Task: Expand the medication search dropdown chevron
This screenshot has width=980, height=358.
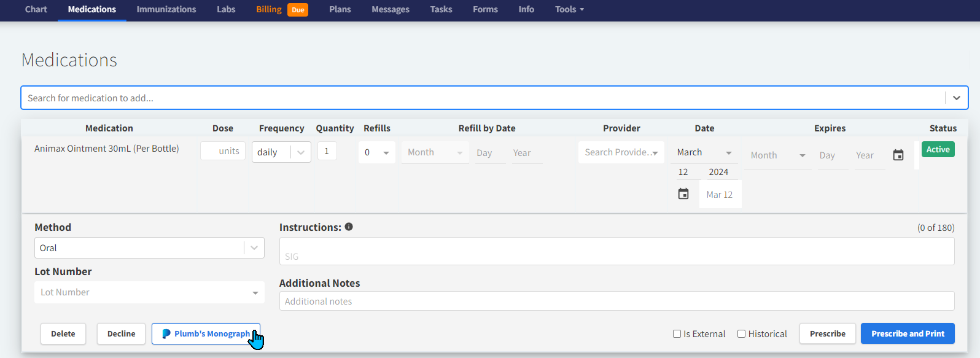Action: 956,98
